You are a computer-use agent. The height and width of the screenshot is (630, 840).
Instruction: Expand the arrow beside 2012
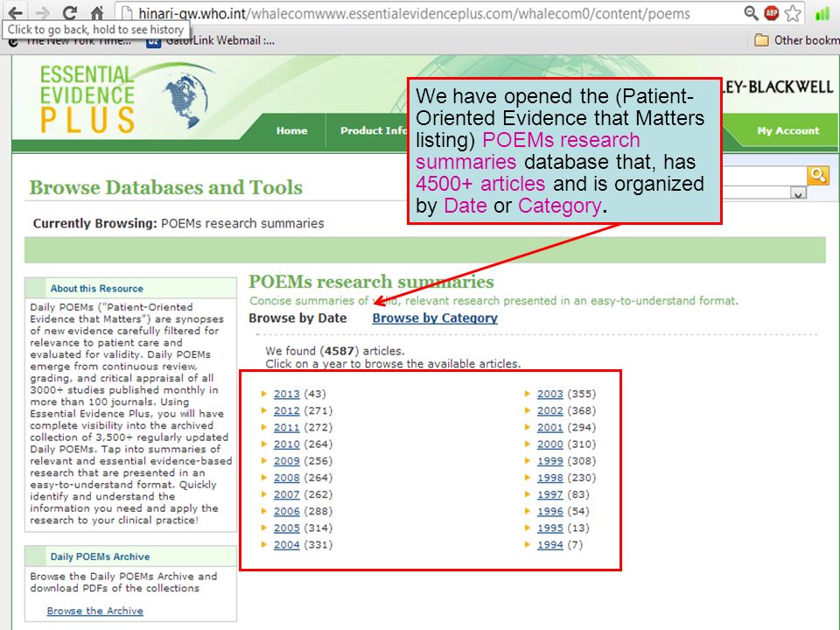[263, 410]
